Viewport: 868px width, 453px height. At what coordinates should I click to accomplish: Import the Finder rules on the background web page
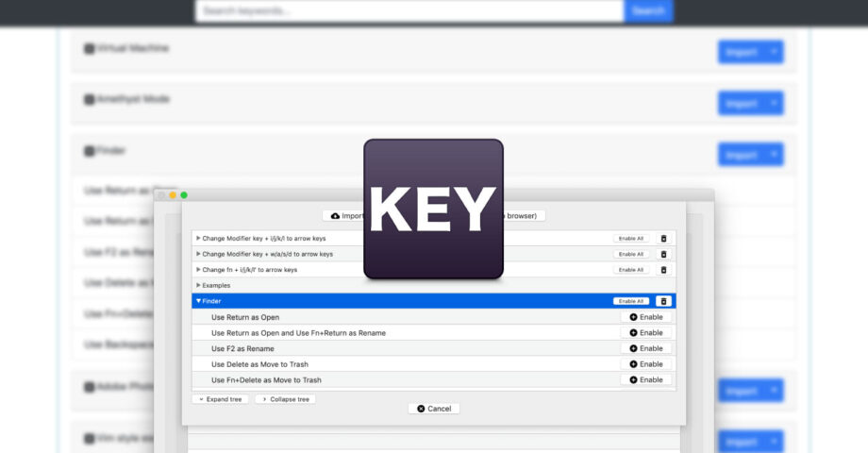point(742,155)
